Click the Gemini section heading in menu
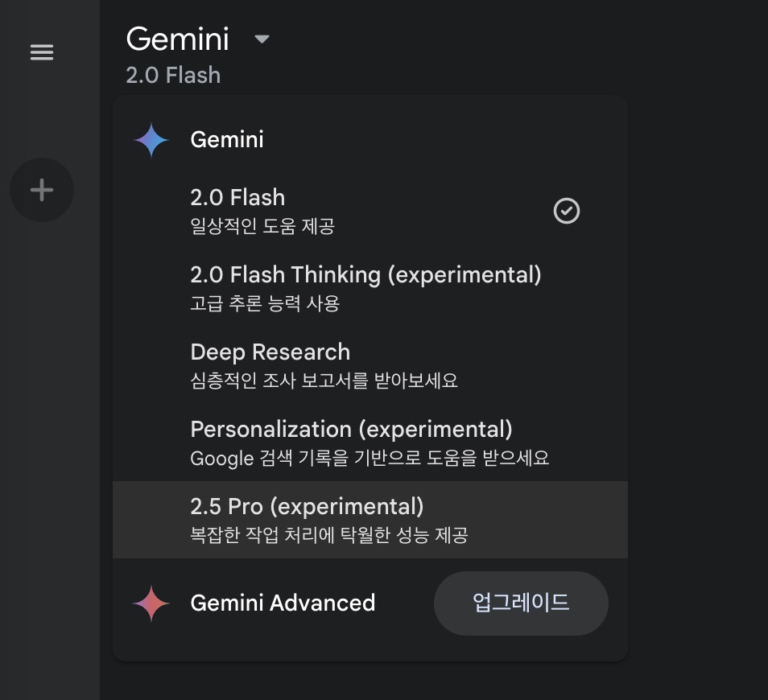This screenshot has width=768, height=700. [x=227, y=140]
